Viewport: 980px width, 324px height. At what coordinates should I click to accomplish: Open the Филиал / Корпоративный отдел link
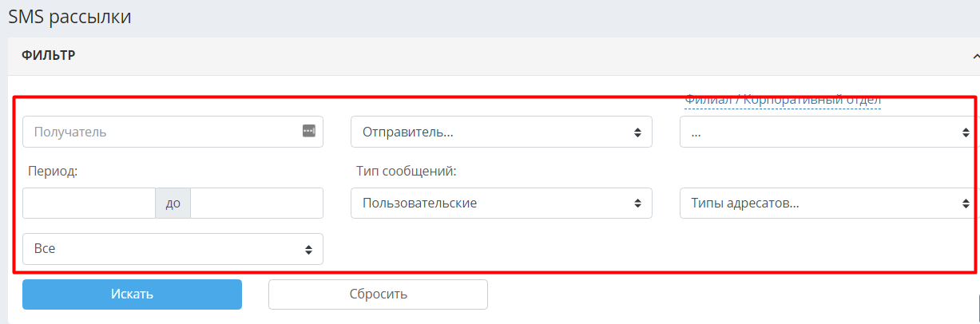click(x=783, y=101)
